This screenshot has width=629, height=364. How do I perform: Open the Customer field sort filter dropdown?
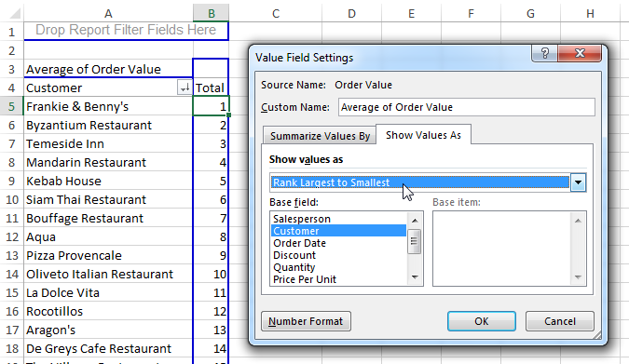point(185,88)
